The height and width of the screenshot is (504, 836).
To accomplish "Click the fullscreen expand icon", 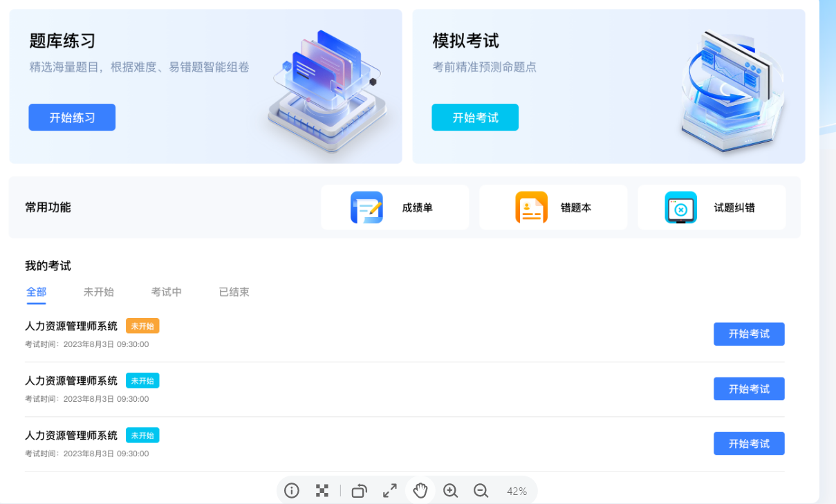I will click(389, 490).
